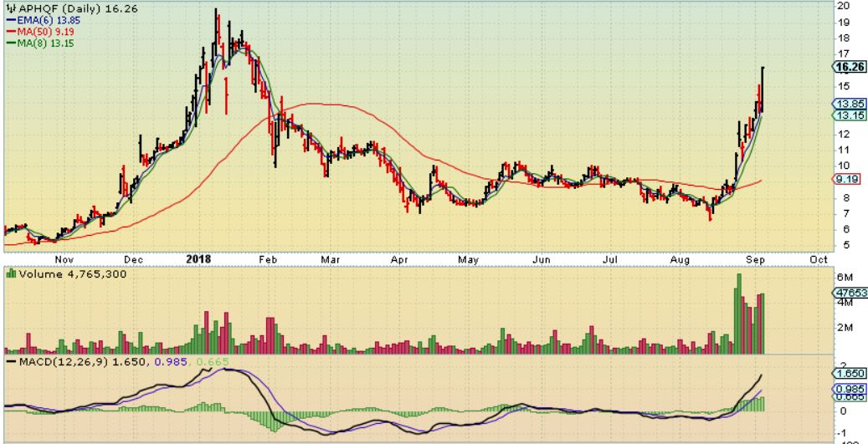Click the Jul date axis label

pos(610,259)
